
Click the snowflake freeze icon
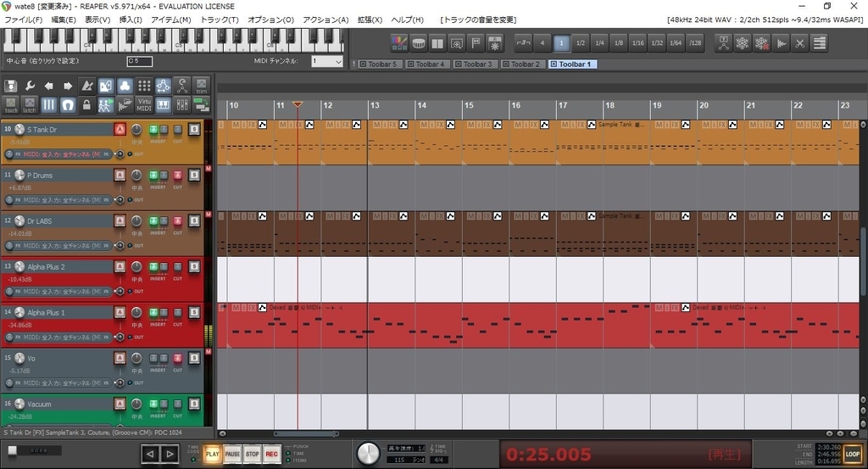coord(743,42)
